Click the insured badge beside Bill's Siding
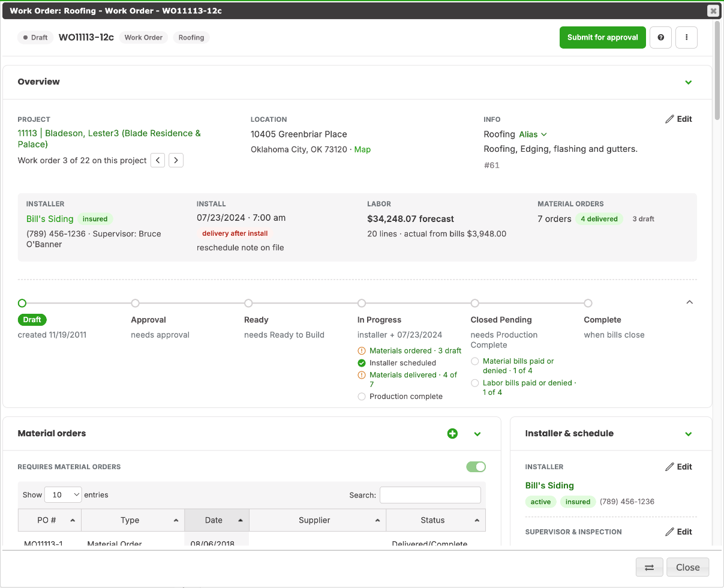The height and width of the screenshot is (588, 724). [x=95, y=220]
